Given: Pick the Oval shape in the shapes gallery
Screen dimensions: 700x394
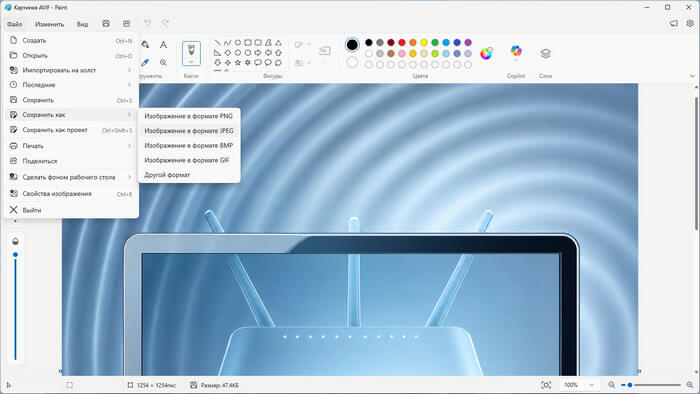Looking at the screenshot, I should click(238, 43).
